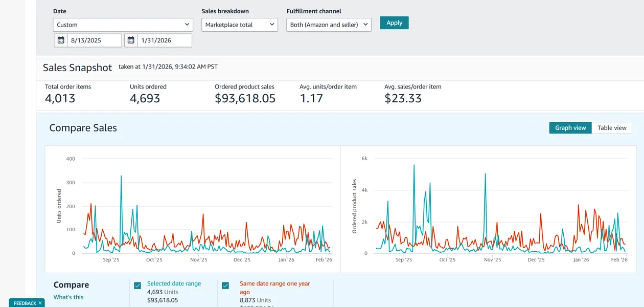Uncheck the Selected date range checkbox
The image size is (644, 307).
pyautogui.click(x=137, y=286)
